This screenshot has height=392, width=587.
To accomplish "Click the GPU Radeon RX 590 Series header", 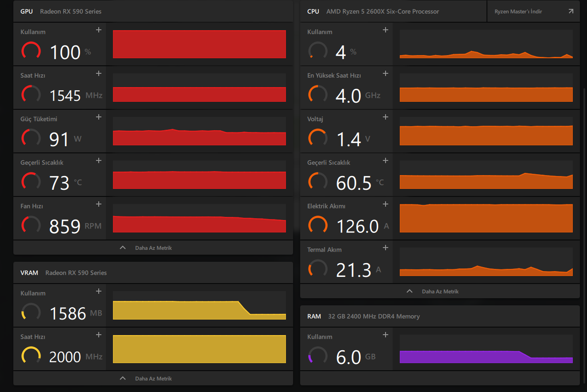I will coord(153,12).
